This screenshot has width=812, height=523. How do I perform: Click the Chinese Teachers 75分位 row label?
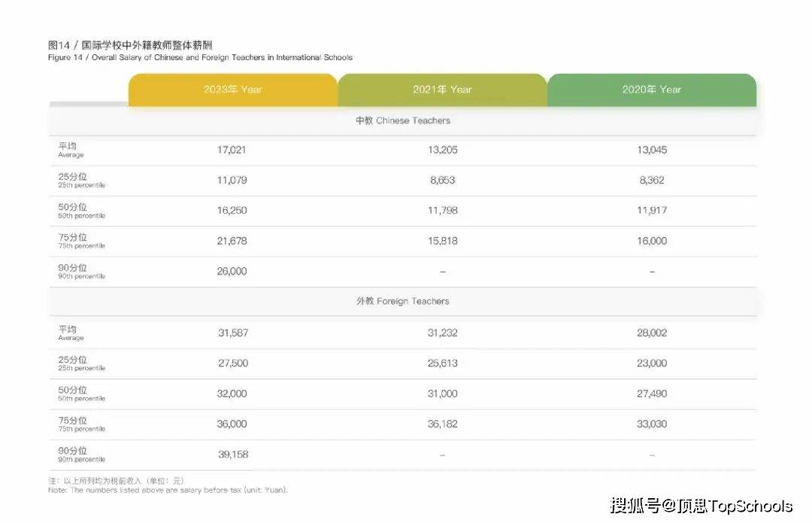point(81,241)
